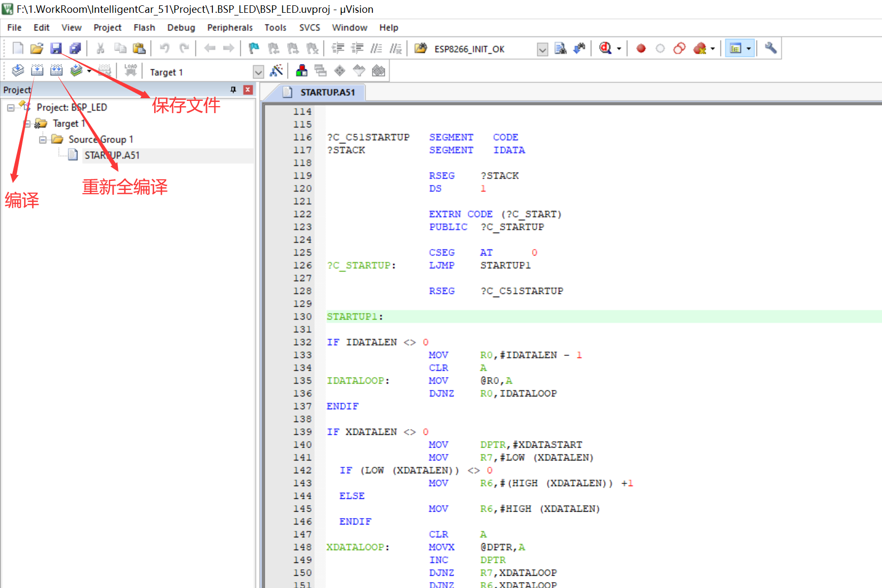
Task: Collapse the Source Group 1 folder
Action: pos(43,140)
